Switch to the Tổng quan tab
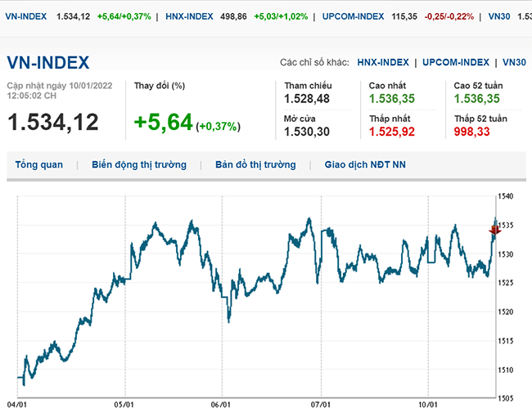This screenshot has width=532, height=417. 39,164
